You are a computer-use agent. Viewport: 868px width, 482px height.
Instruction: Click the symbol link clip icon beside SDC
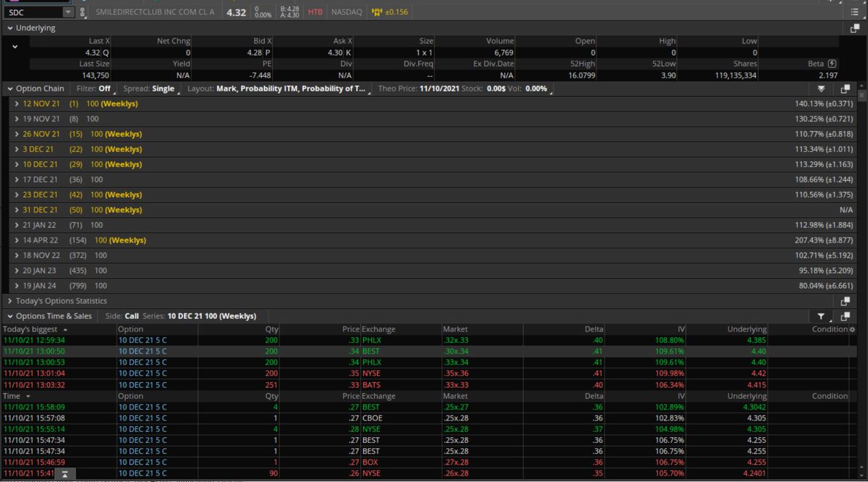tap(83, 12)
